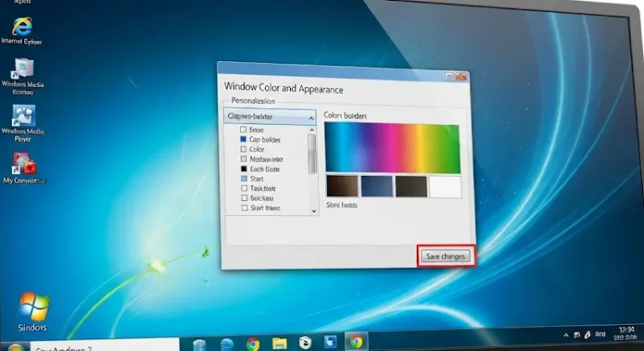Click the system tray clock
Image resolution: width=644 pixels, height=351 pixels.
coord(626,333)
